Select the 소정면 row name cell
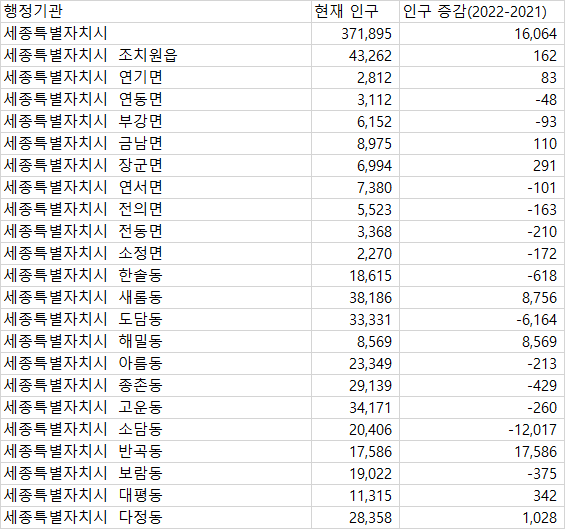The width and height of the screenshot is (565, 529). 156,254
